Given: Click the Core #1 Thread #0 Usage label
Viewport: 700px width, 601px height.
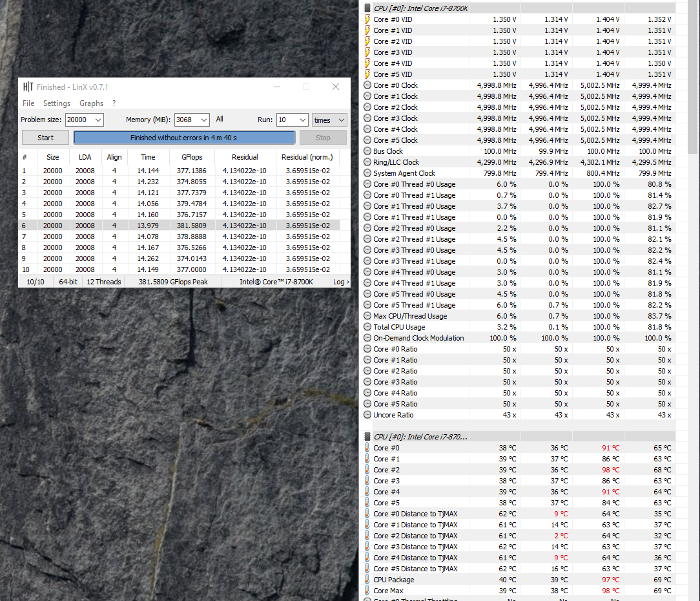Looking at the screenshot, I should 415,206.
